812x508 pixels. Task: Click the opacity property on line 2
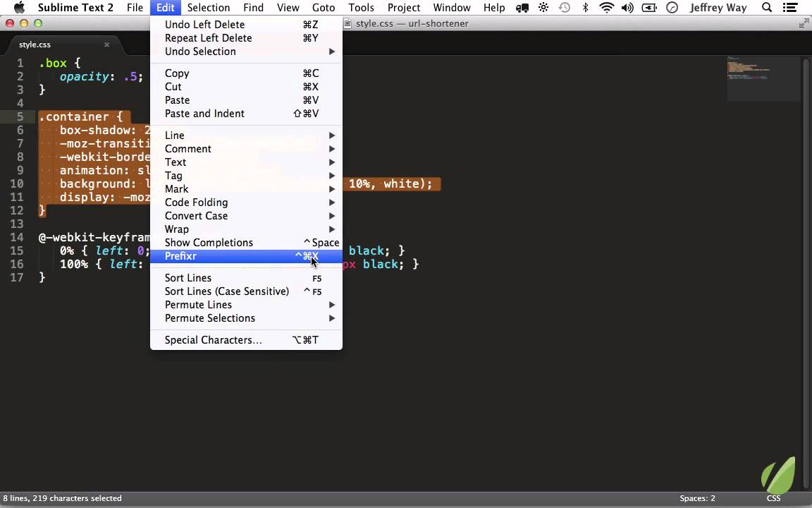pos(84,77)
